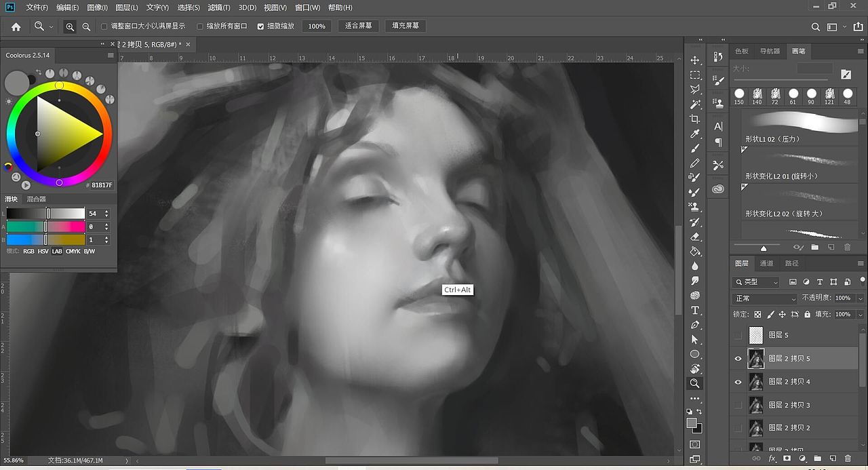Switch to the 通道 tab
This screenshot has height=470, width=868.
click(766, 263)
